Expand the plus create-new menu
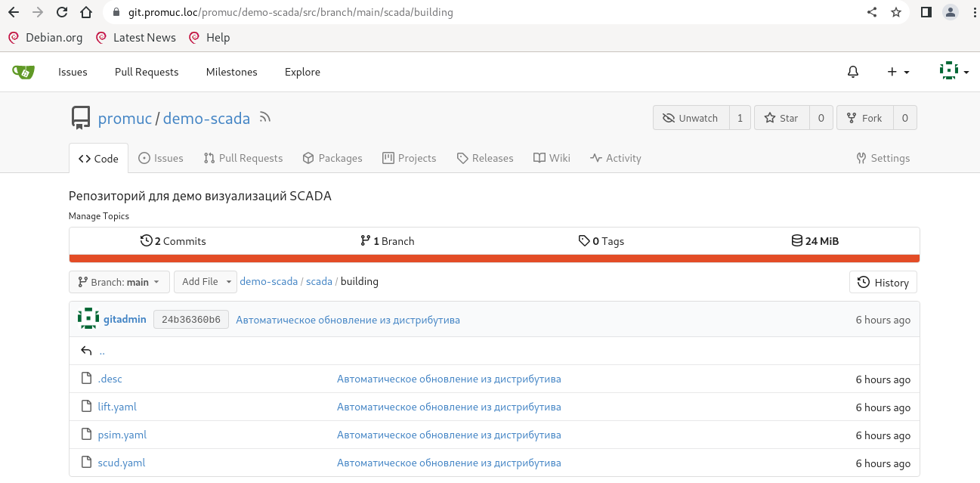The height and width of the screenshot is (483, 980). click(x=898, y=72)
